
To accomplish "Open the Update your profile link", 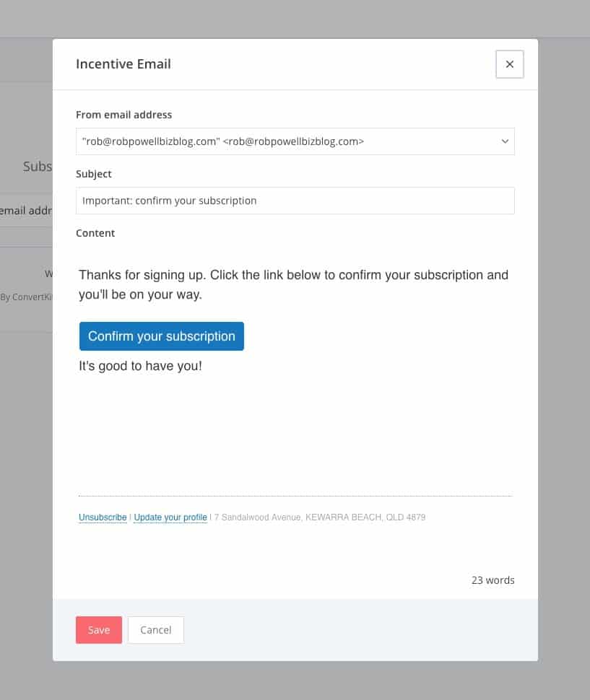I will (x=170, y=517).
